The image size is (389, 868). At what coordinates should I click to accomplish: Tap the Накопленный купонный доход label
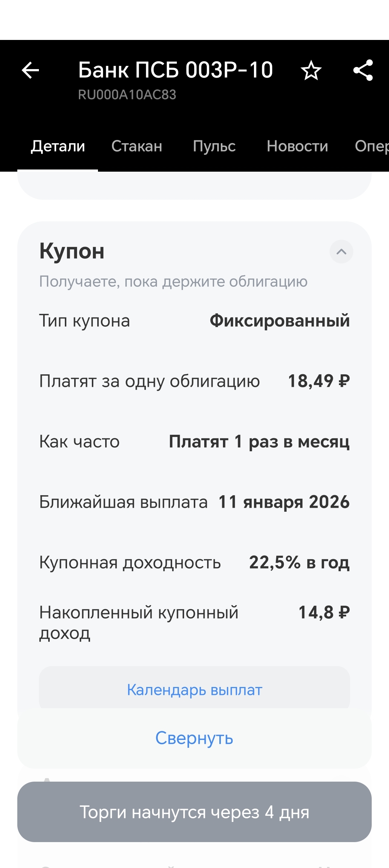pyautogui.click(x=139, y=623)
